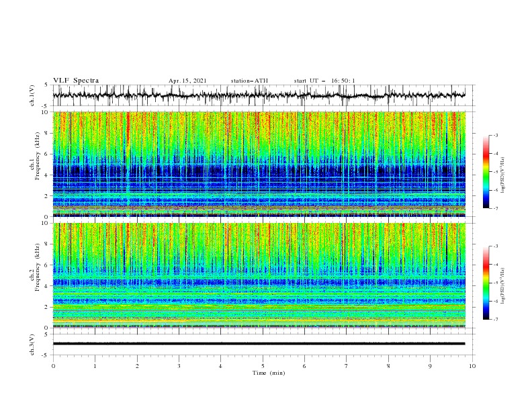This screenshot has height=411, width=532.
Task: Click the "6" tick on Time axis
Action: pyautogui.click(x=304, y=366)
